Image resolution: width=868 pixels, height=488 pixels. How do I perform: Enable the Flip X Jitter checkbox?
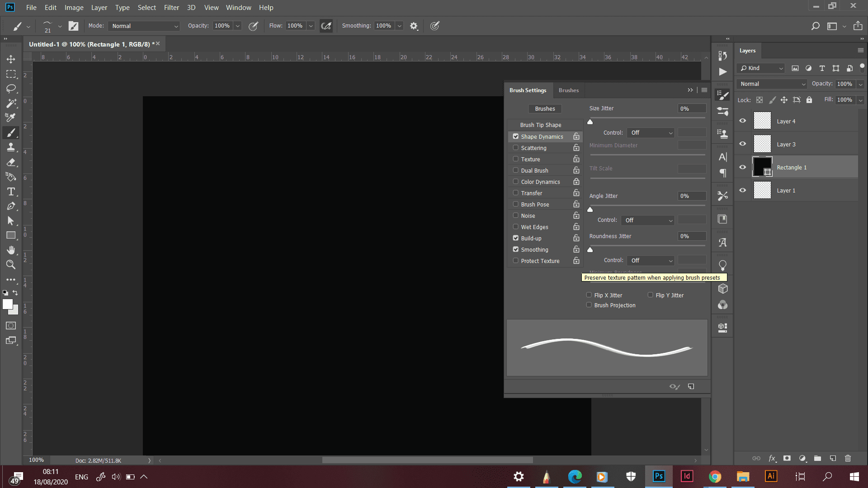[x=589, y=295]
